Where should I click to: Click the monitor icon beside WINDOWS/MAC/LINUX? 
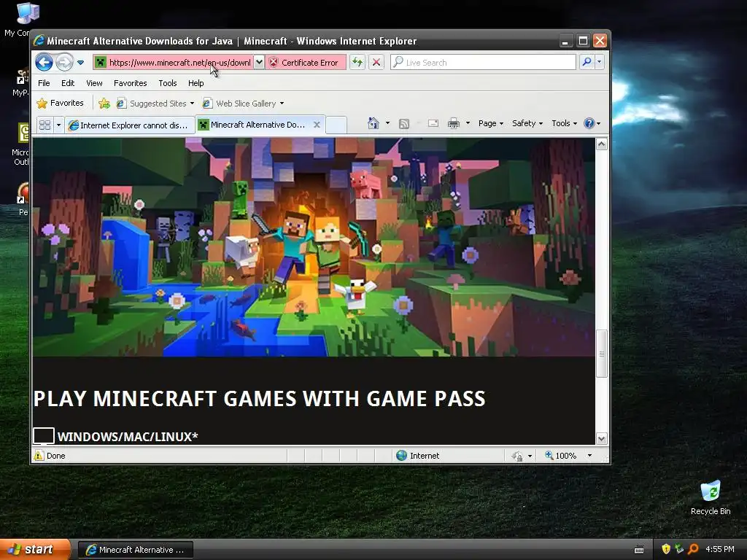[x=43, y=436]
